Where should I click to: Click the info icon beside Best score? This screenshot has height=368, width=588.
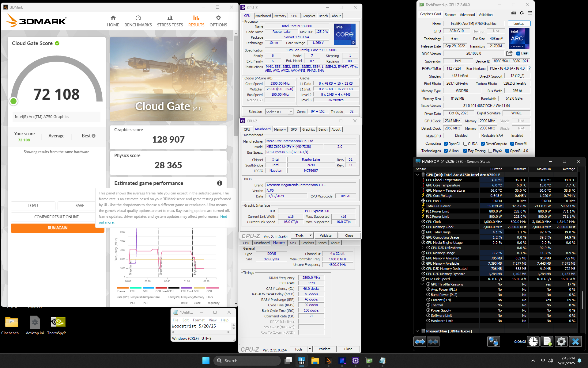[94, 136]
